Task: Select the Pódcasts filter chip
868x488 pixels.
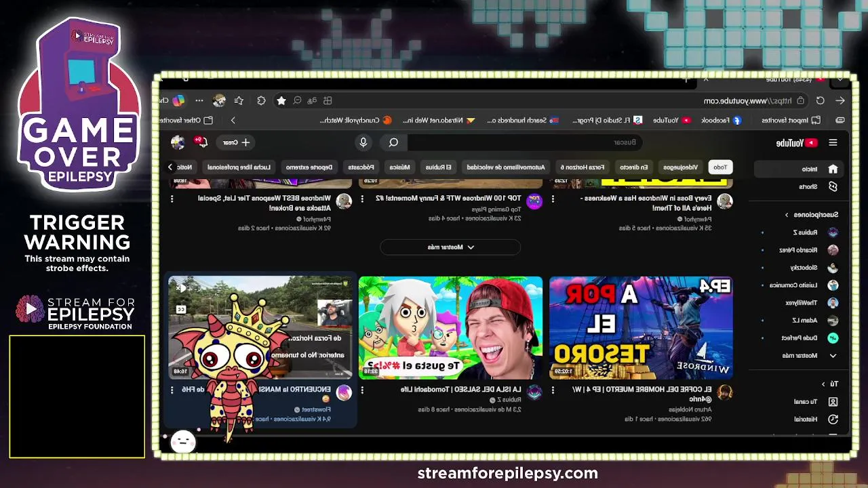Action: click(x=361, y=167)
